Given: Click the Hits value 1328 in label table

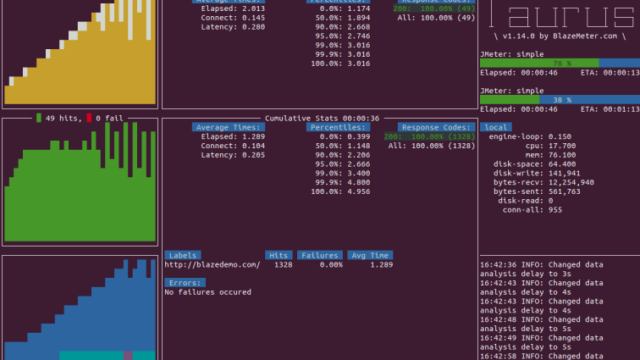Looking at the screenshot, I should pyautogui.click(x=283, y=264).
